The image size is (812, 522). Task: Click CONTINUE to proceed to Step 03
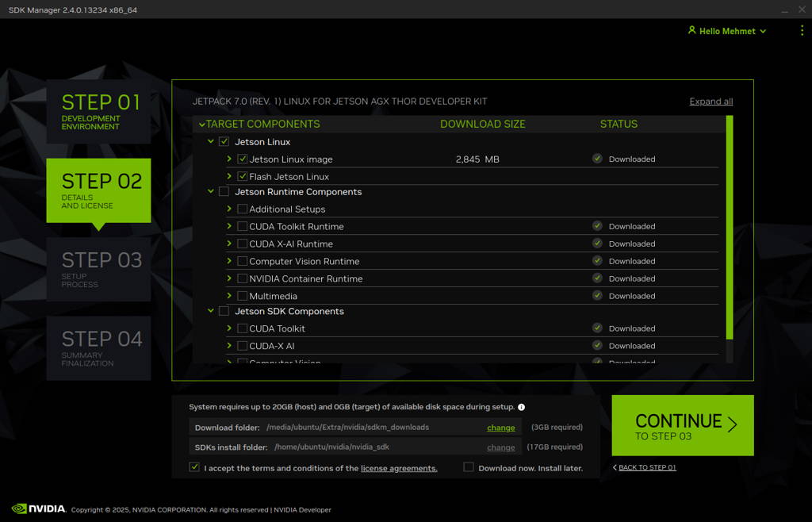click(681, 426)
